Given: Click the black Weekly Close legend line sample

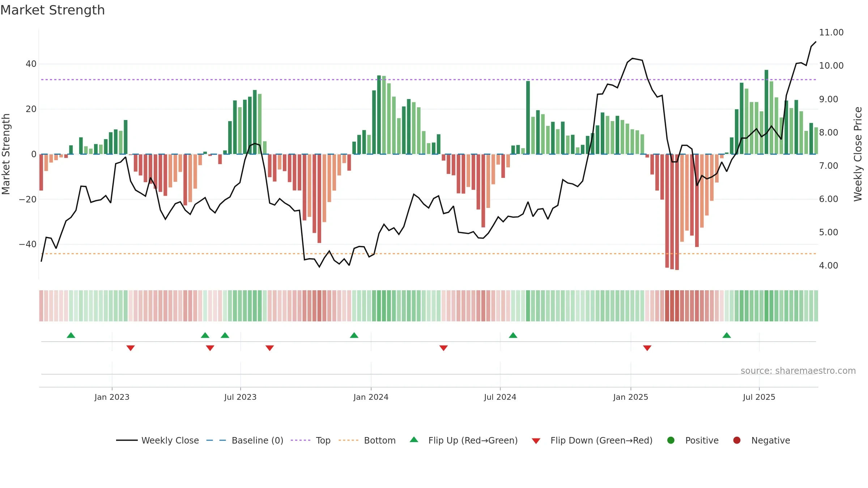Looking at the screenshot, I should pos(127,440).
